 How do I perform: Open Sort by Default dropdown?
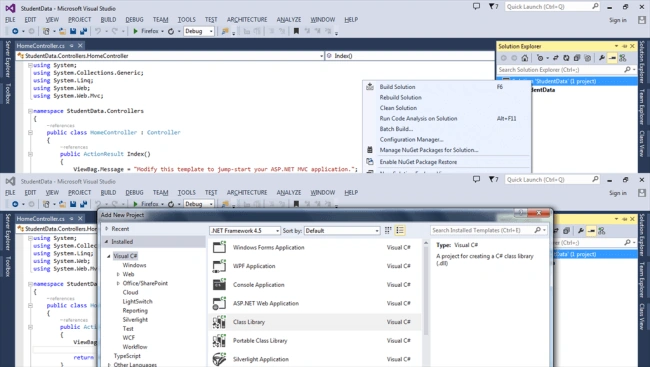[342, 231]
